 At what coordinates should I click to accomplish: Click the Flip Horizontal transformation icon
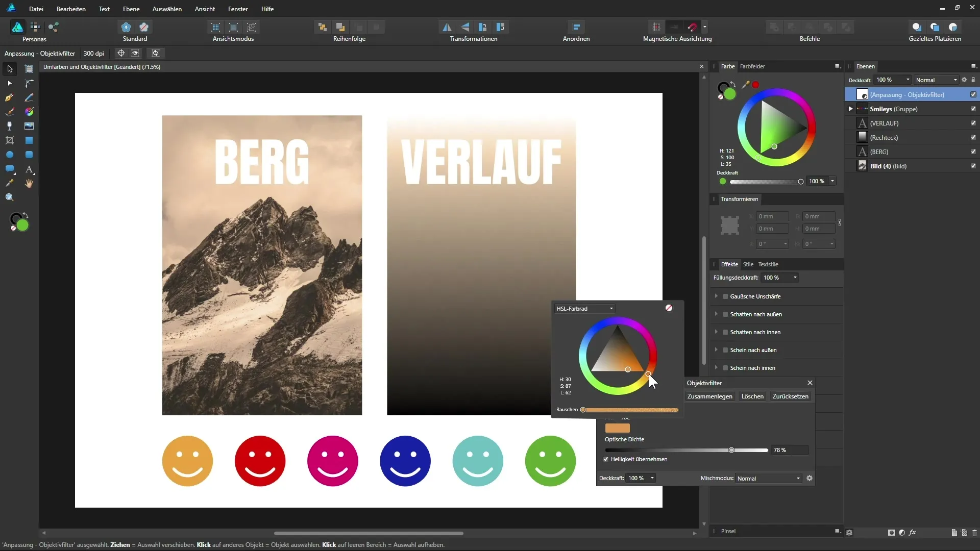tap(447, 27)
